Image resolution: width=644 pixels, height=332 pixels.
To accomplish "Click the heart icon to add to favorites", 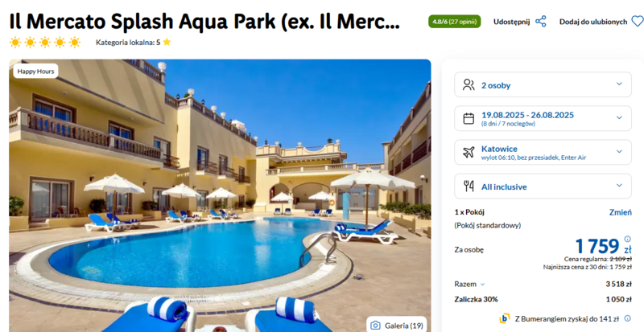I will [637, 22].
